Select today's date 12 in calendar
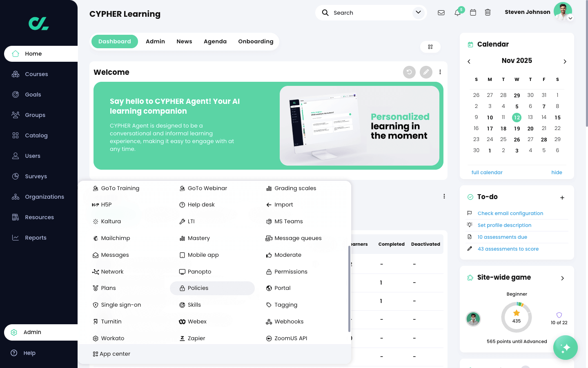 click(517, 117)
